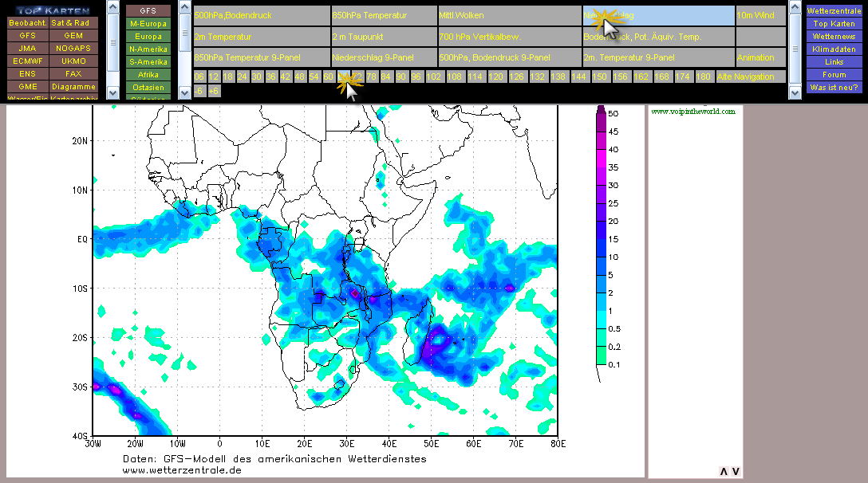Show the 10m Wind map
The image size is (868, 483).
click(x=760, y=15)
